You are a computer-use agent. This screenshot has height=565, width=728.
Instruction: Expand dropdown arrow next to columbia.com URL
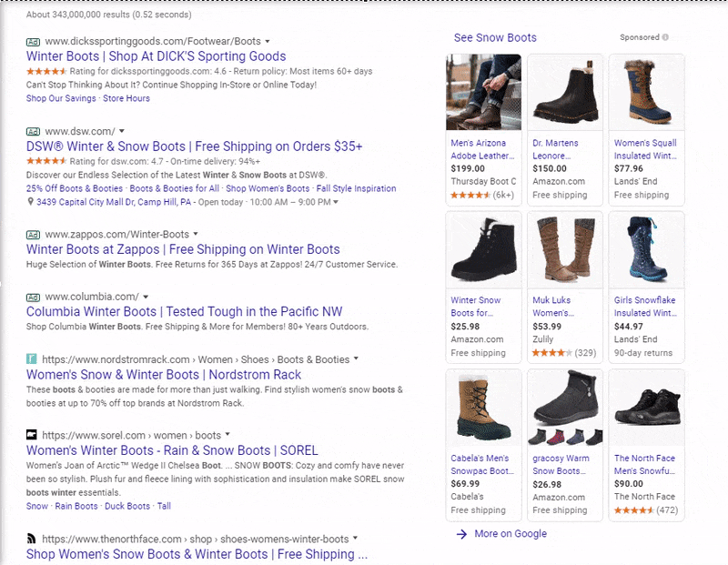146,297
